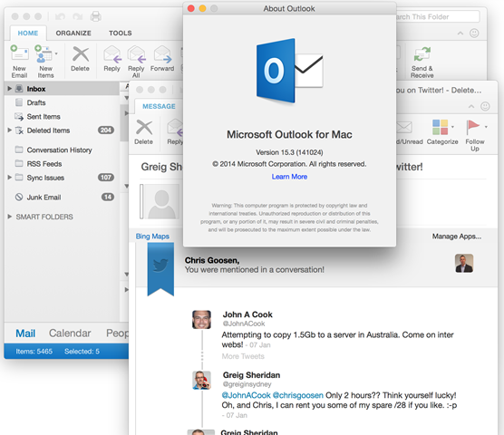Click the Selected: 5 status text
The image size is (504, 435).
click(x=82, y=352)
